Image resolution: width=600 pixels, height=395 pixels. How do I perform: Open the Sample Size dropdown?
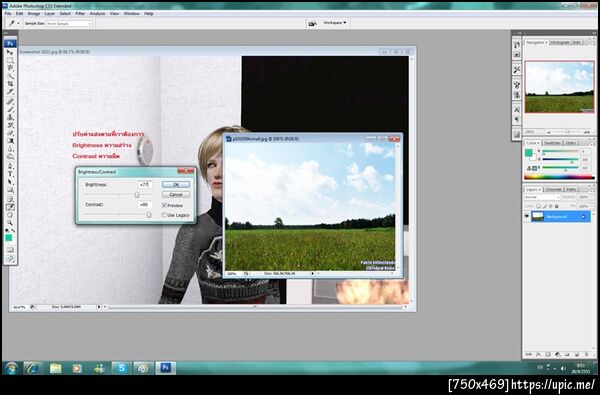(x=69, y=24)
